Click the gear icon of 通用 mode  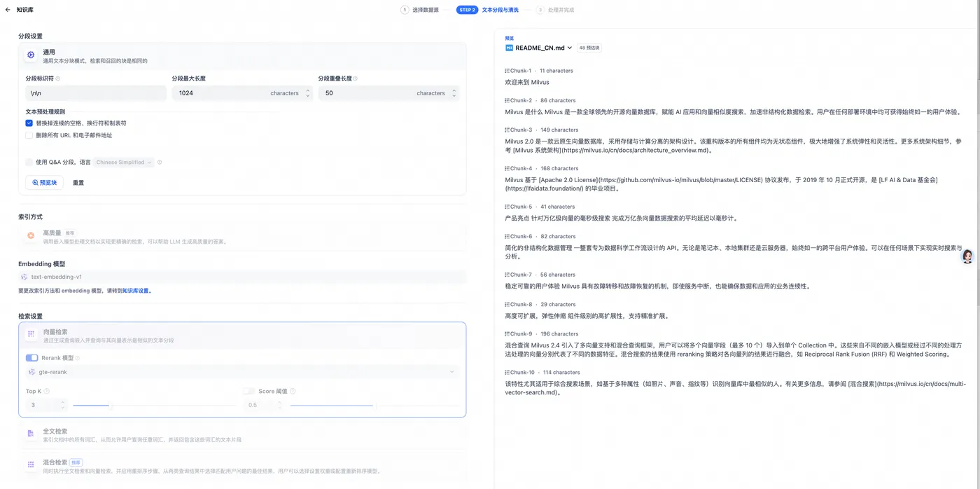(x=31, y=55)
